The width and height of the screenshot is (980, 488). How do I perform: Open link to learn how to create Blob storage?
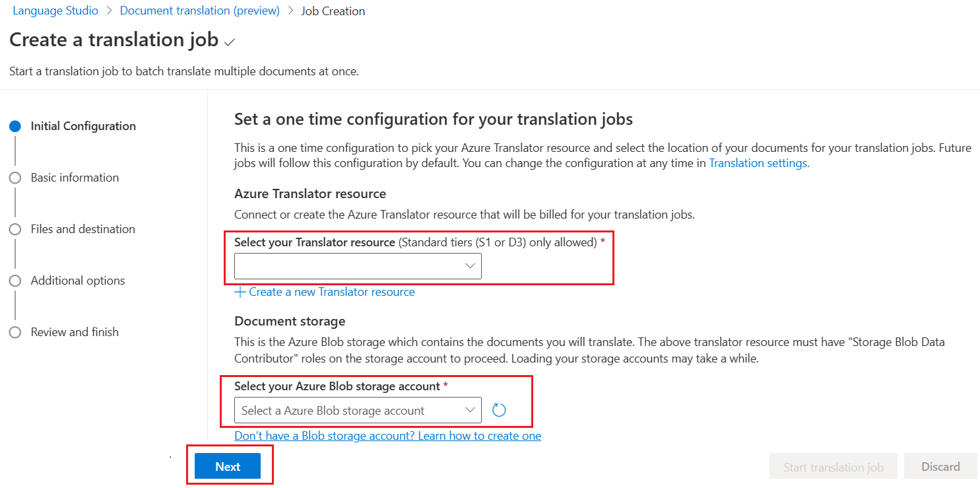click(x=387, y=435)
